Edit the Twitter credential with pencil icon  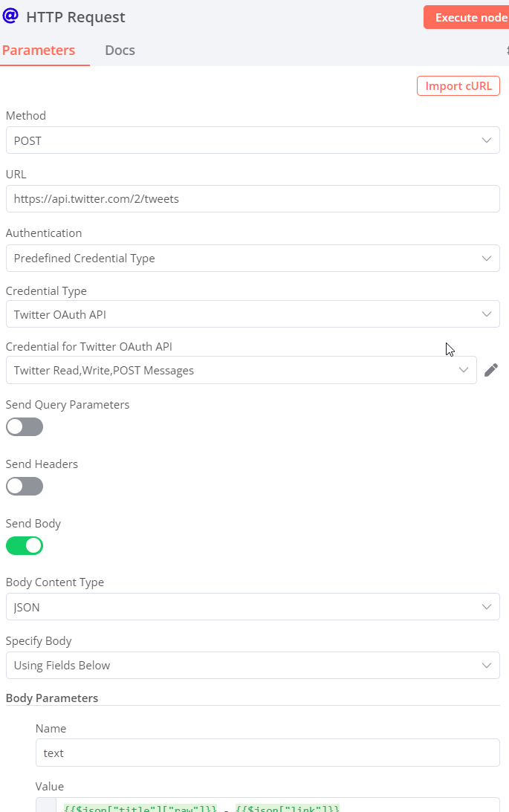491,370
